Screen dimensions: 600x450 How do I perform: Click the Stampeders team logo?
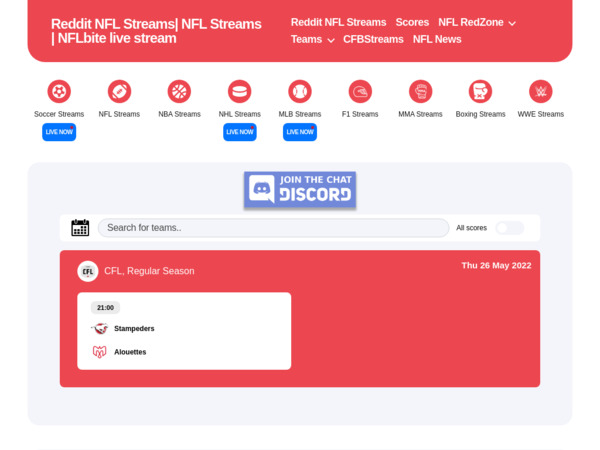tap(99, 328)
